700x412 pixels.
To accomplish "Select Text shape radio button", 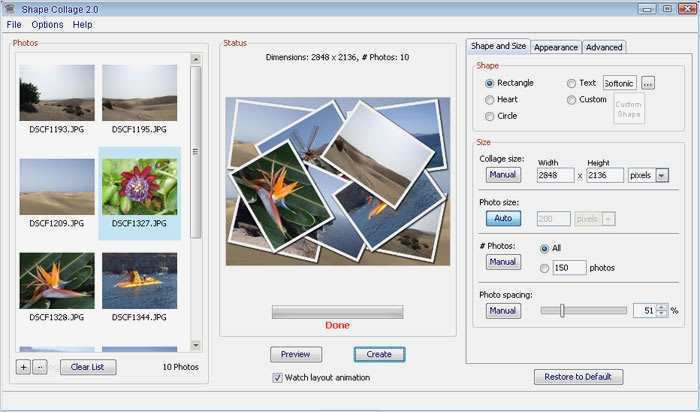I will [571, 83].
